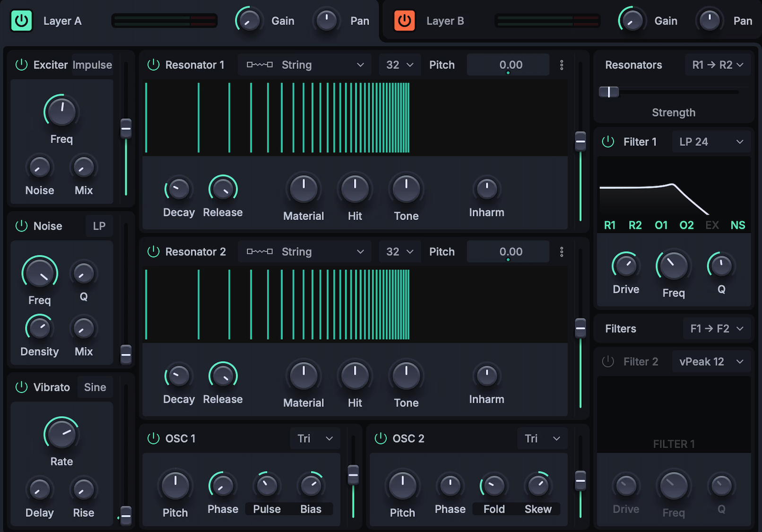Click Resonator 1 Decay knob
The image size is (762, 532).
point(179,189)
